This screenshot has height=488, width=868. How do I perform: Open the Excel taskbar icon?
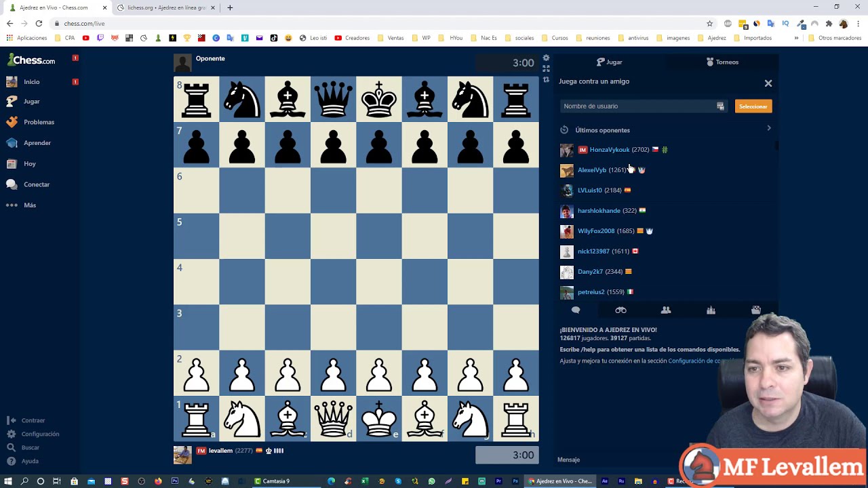coord(365,481)
